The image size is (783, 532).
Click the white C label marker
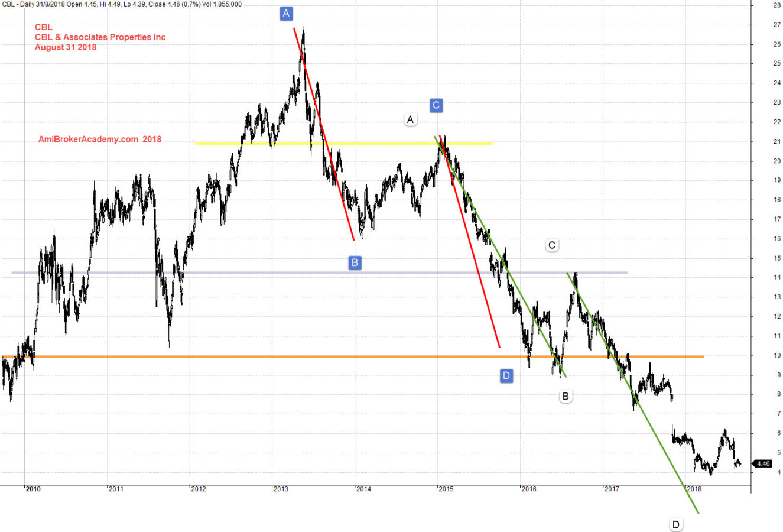click(551, 245)
